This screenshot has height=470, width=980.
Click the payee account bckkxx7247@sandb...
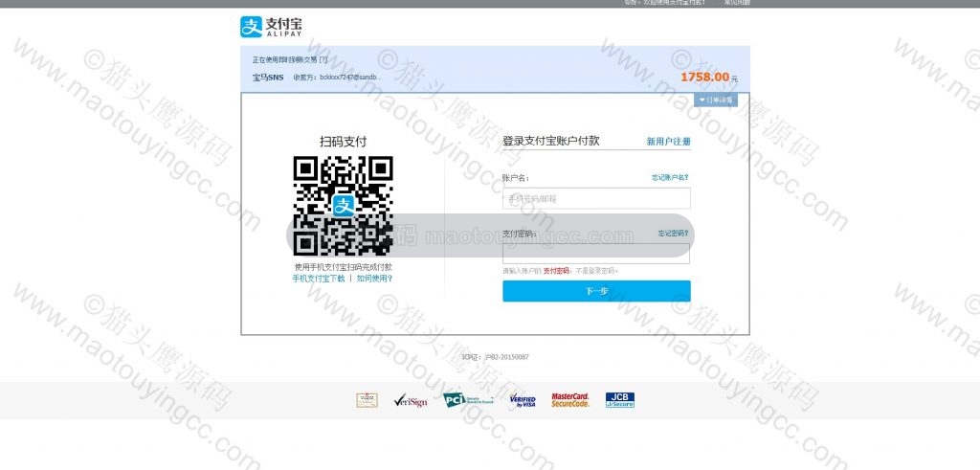tap(350, 78)
